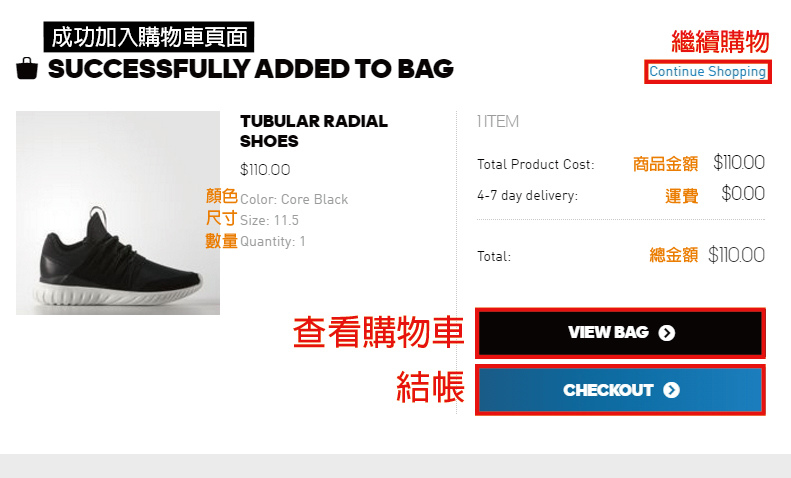Viewport: 791px width, 478px height.
Task: Proceed with the Checkout button
Action: pos(620,390)
